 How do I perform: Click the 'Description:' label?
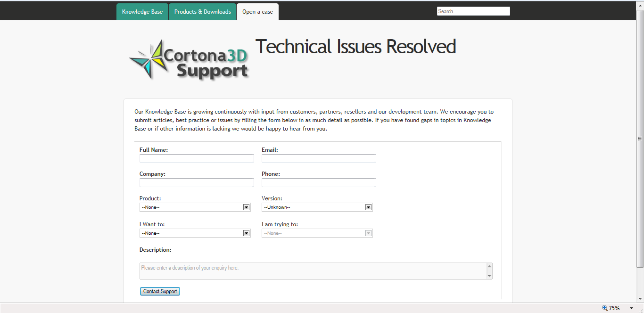coord(156,250)
